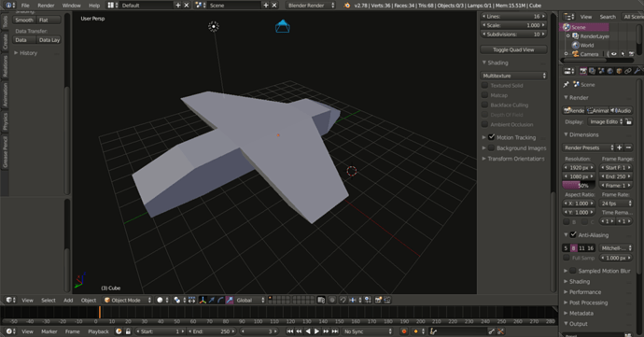Open the Global orientation dropdown

pyautogui.click(x=250, y=300)
